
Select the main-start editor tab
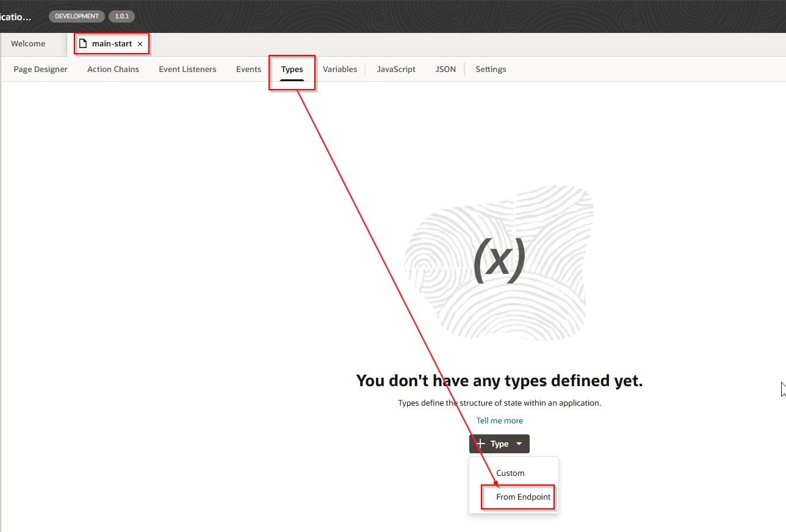pyautogui.click(x=112, y=44)
